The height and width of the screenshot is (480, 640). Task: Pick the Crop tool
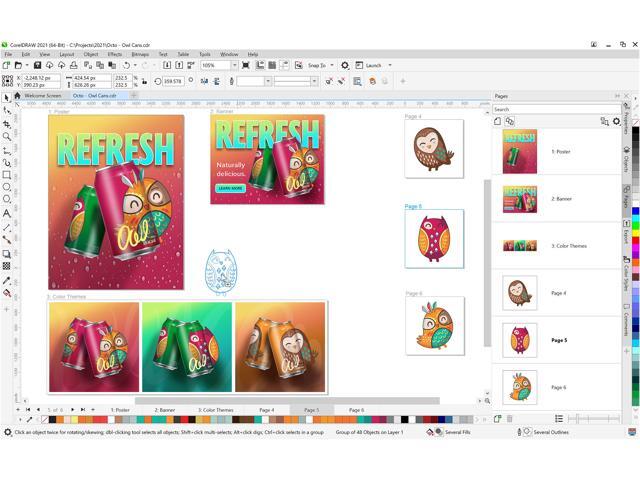pyautogui.click(x=7, y=123)
